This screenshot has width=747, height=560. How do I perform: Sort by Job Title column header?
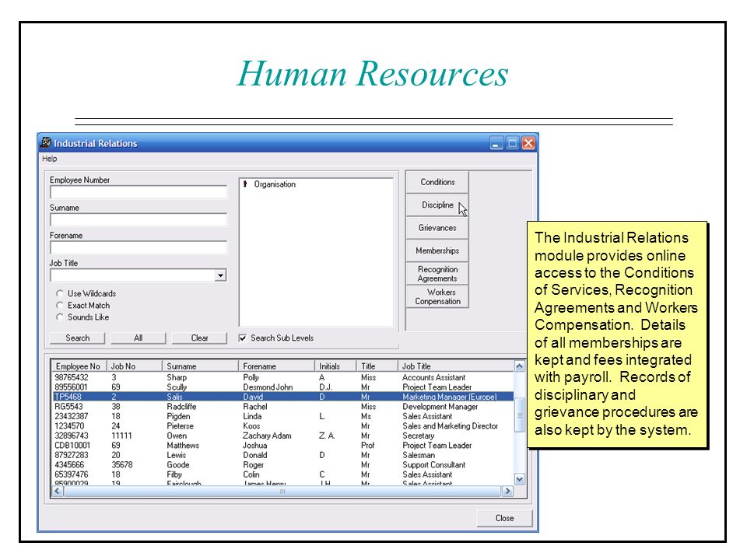456,366
